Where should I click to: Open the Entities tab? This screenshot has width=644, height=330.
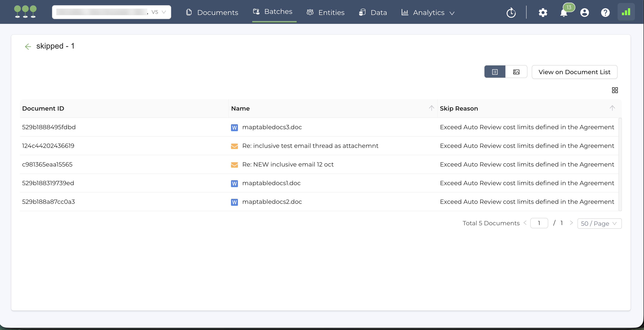point(326,12)
